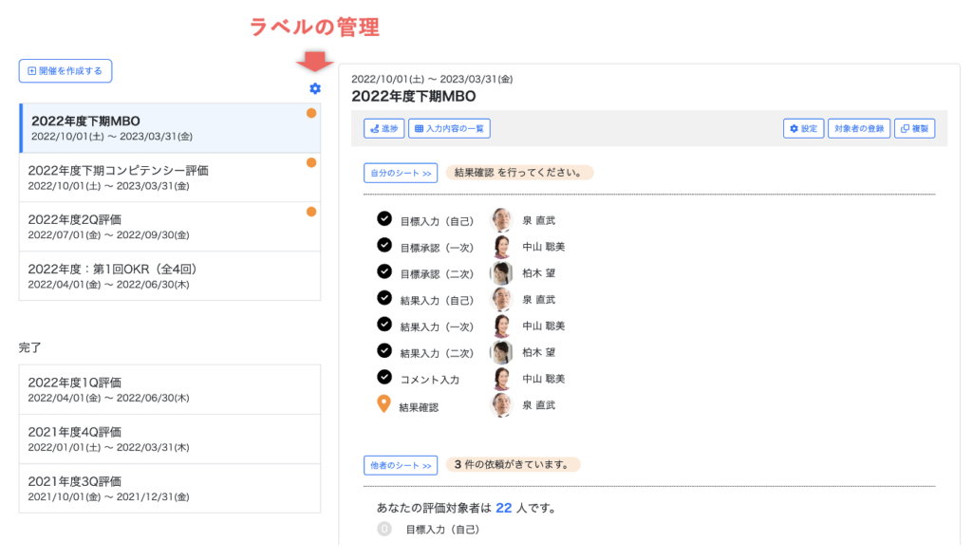Open the 入力内容の一覧 table view
The width and height of the screenshot is (972, 560).
[x=449, y=128]
